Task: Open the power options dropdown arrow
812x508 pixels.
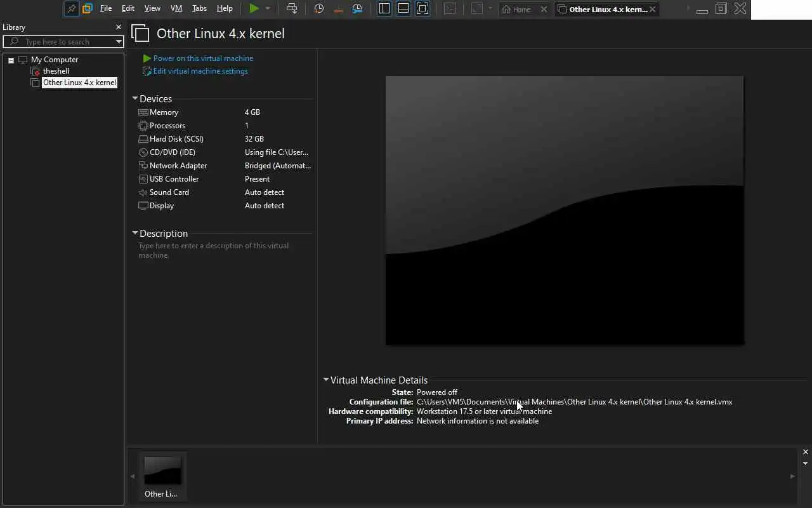Action: point(268,9)
